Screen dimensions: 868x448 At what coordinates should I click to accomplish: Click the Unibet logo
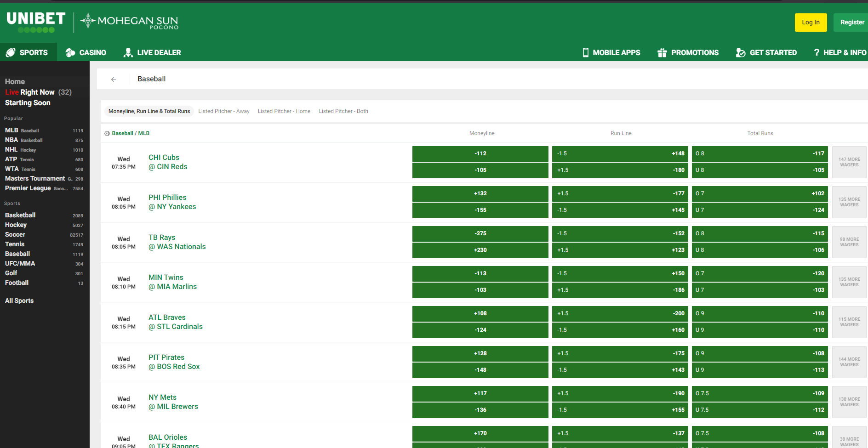tap(36, 22)
